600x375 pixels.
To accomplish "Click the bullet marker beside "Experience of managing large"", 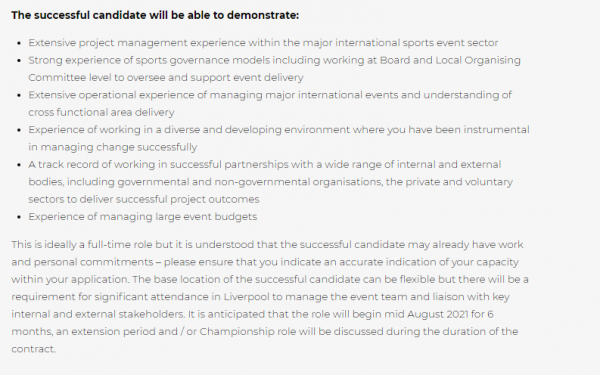I will 20,217.
